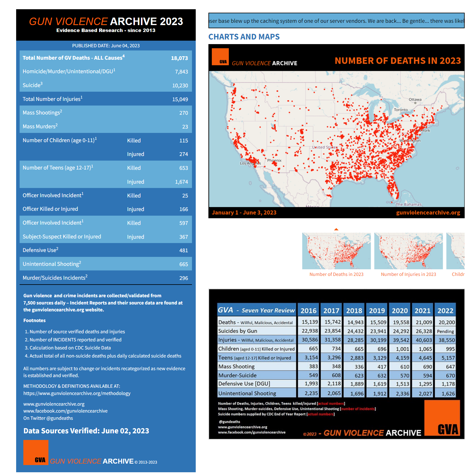This screenshot has width=469, height=476.
Task: Open the Number of Injuries in 2023 thumbnail
Action: point(408,251)
